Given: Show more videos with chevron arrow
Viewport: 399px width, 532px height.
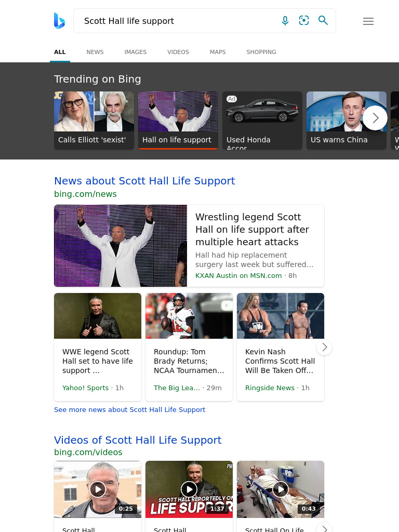Looking at the screenshot, I should pos(324,528).
